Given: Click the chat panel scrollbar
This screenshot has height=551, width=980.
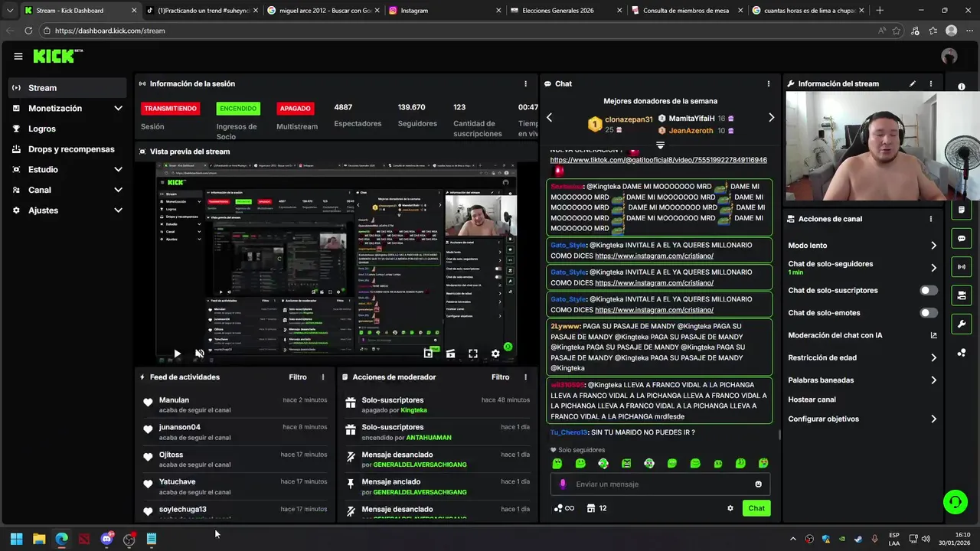Looking at the screenshot, I should (x=779, y=435).
